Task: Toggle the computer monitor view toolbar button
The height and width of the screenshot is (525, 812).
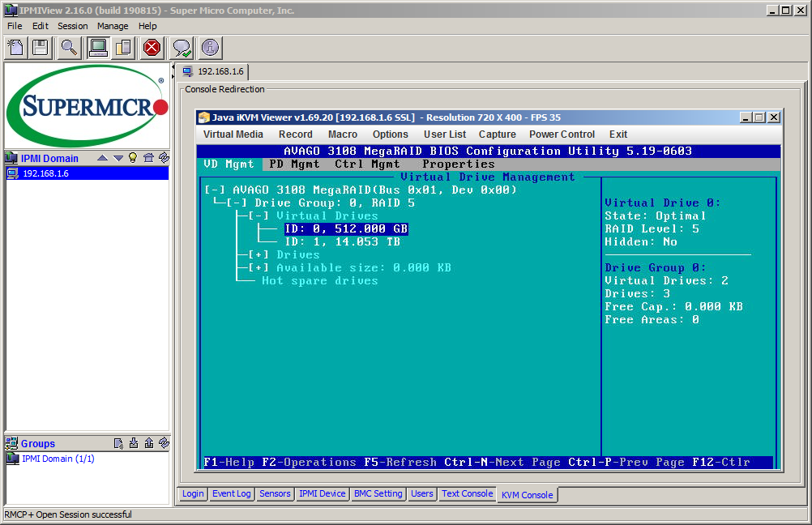Action: click(x=98, y=48)
